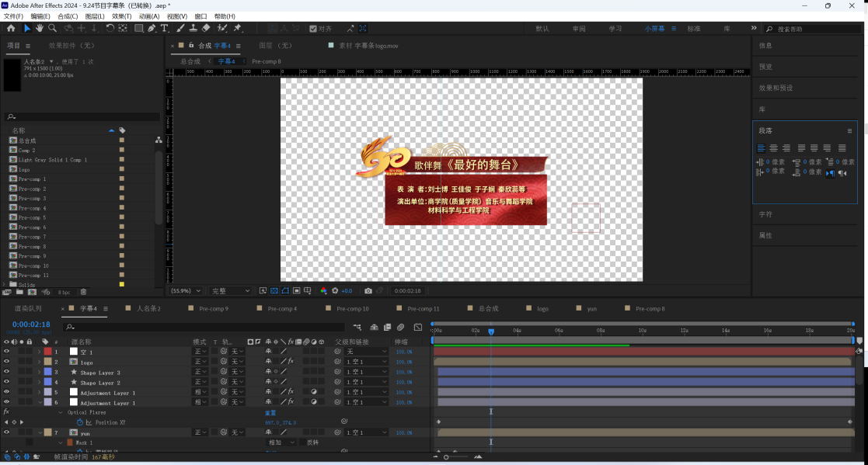Toggle frame blending icon in timeline
Image resolution: width=868 pixels, height=465 pixels.
[x=388, y=328]
